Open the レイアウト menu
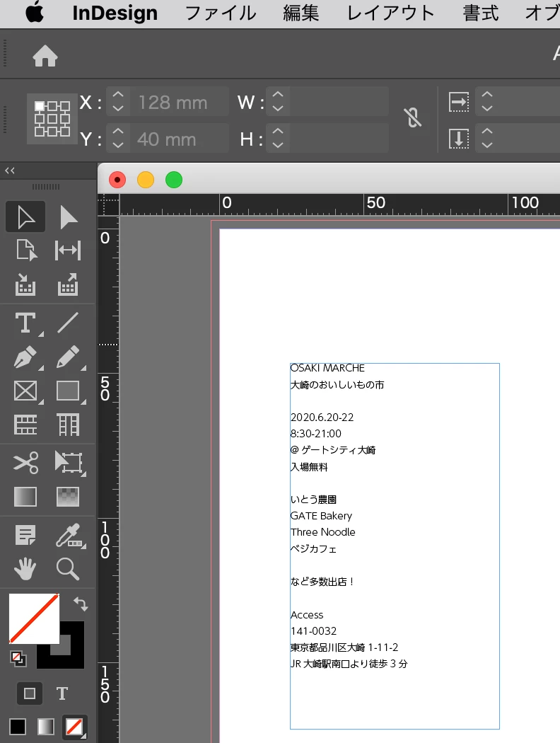 pyautogui.click(x=390, y=13)
